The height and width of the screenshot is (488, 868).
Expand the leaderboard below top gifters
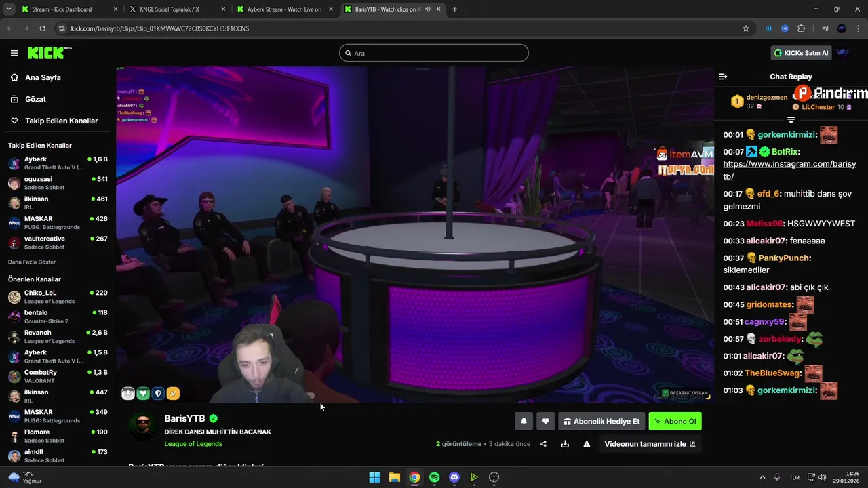[791, 120]
